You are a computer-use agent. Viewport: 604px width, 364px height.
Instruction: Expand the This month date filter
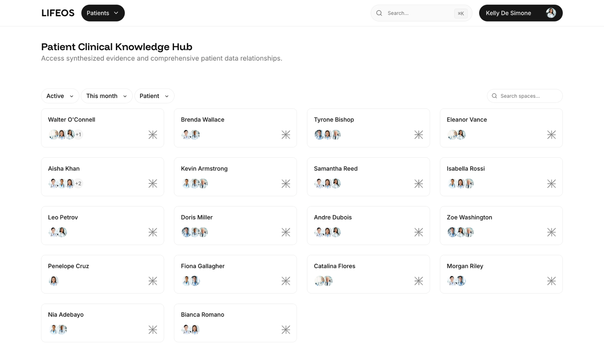[x=107, y=96]
